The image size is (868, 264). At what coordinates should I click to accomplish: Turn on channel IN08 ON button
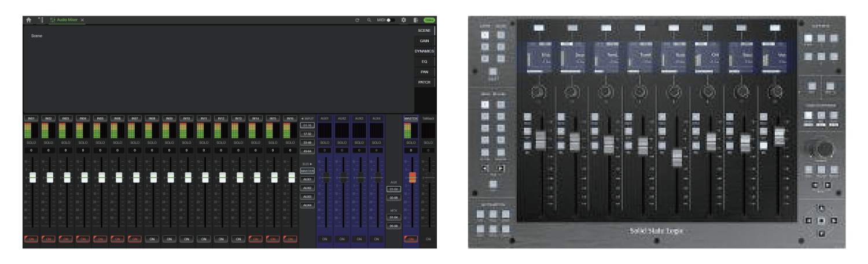pyautogui.click(x=152, y=239)
